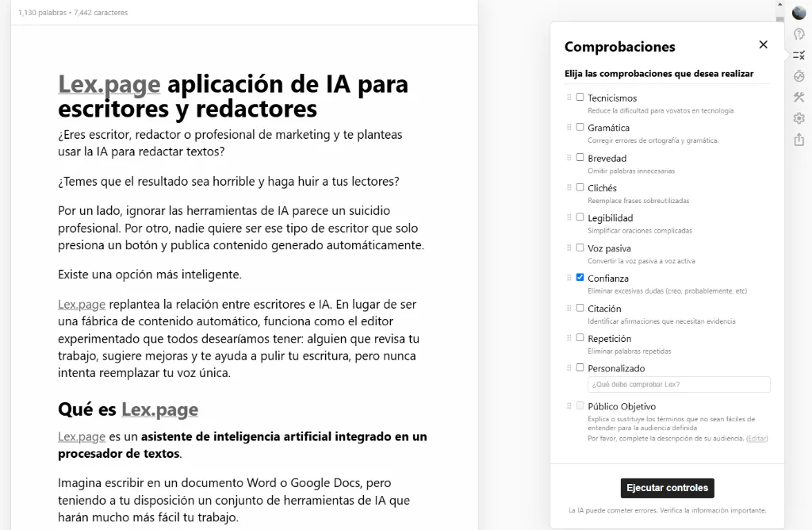Toggle the checks panel sidebar icon
This screenshot has height=530, width=812.
(x=799, y=55)
